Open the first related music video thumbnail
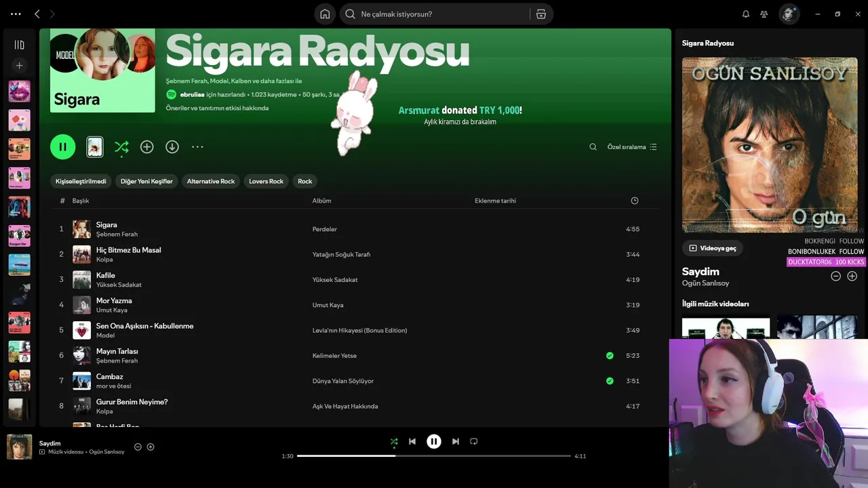Screen dimensions: 868x488 coord(726,327)
